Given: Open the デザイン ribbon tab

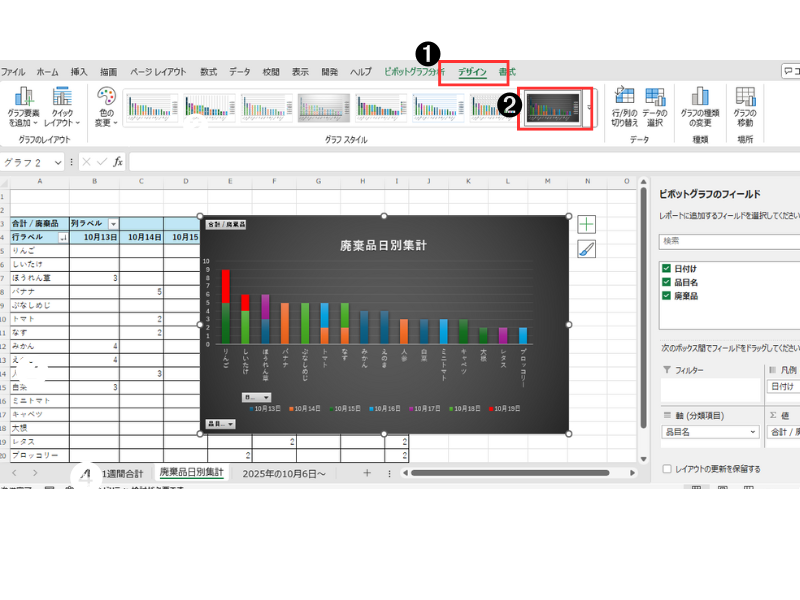Looking at the screenshot, I should 471,72.
